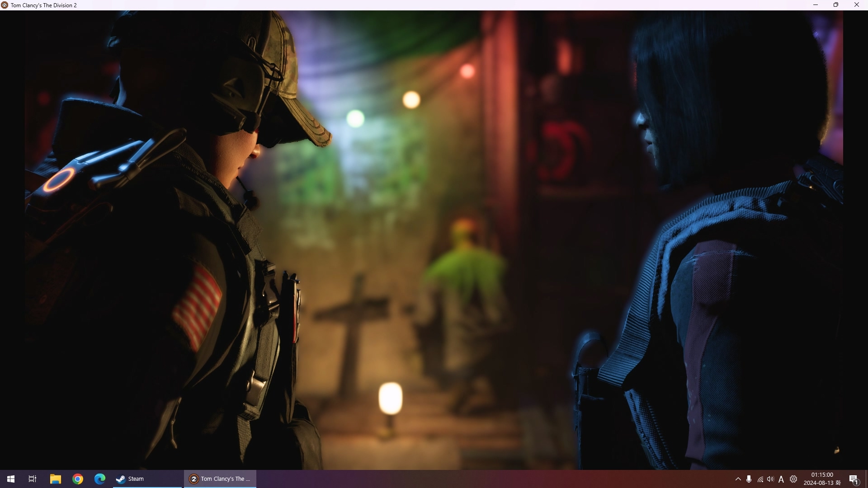Open Task View from the taskbar
Image resolution: width=868 pixels, height=488 pixels.
(33, 479)
